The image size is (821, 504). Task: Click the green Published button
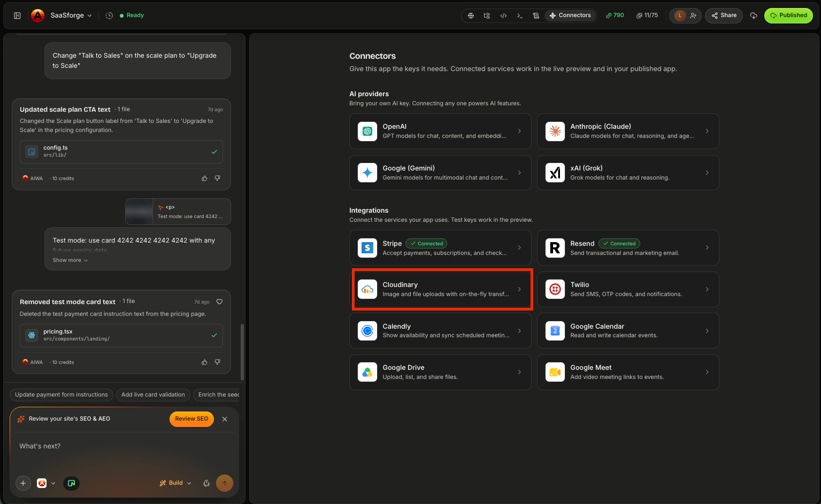click(788, 15)
